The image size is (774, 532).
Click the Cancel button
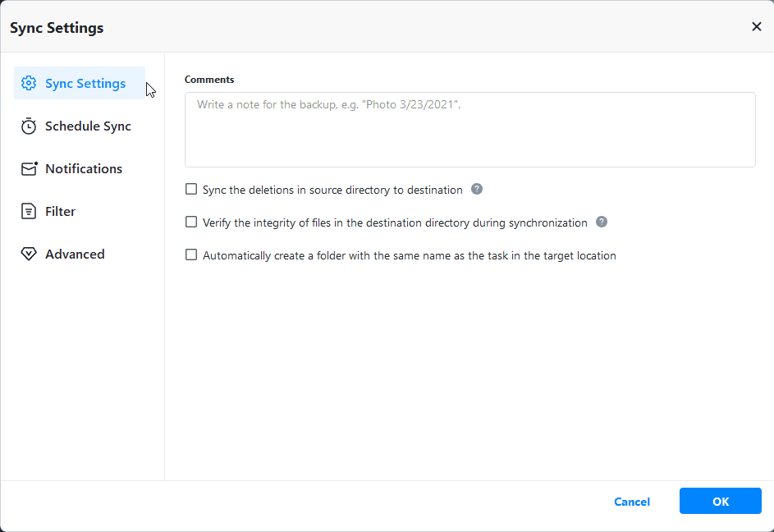point(632,502)
